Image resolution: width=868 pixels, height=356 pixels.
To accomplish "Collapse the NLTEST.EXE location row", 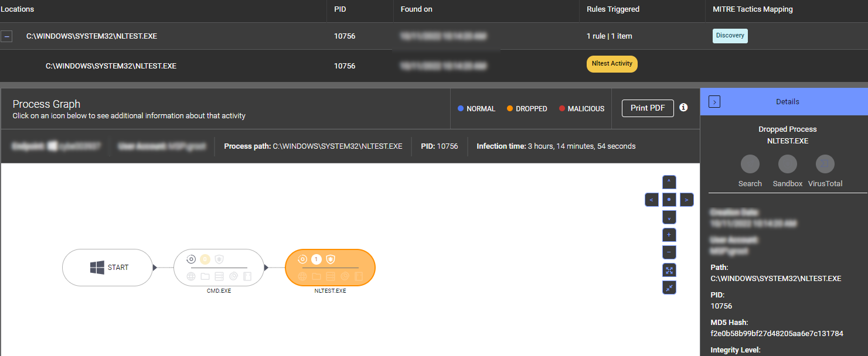I will (x=6, y=36).
